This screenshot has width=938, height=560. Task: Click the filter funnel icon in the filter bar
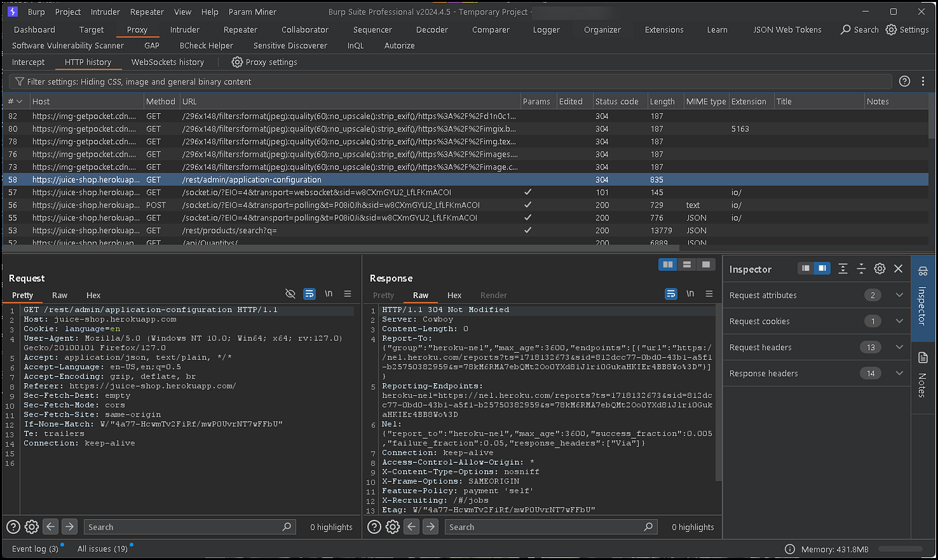pos(19,82)
